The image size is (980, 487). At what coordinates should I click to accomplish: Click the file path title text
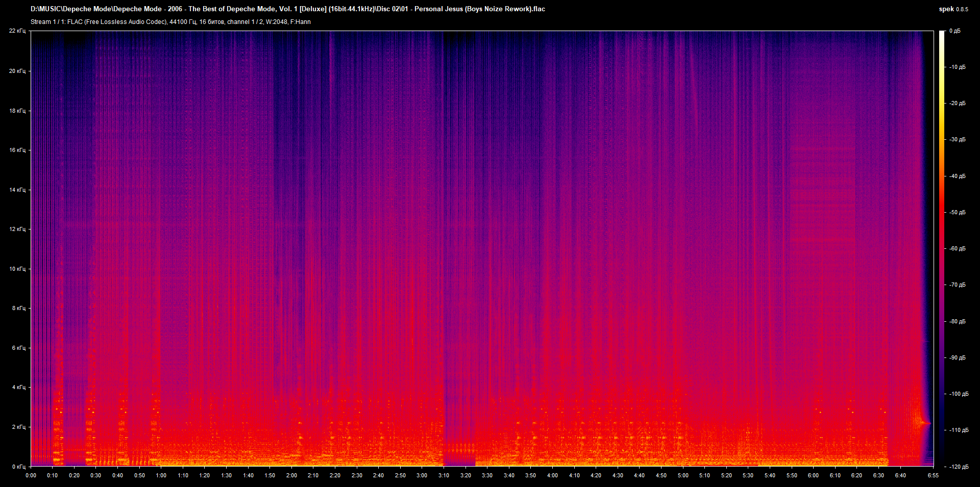coord(287,9)
